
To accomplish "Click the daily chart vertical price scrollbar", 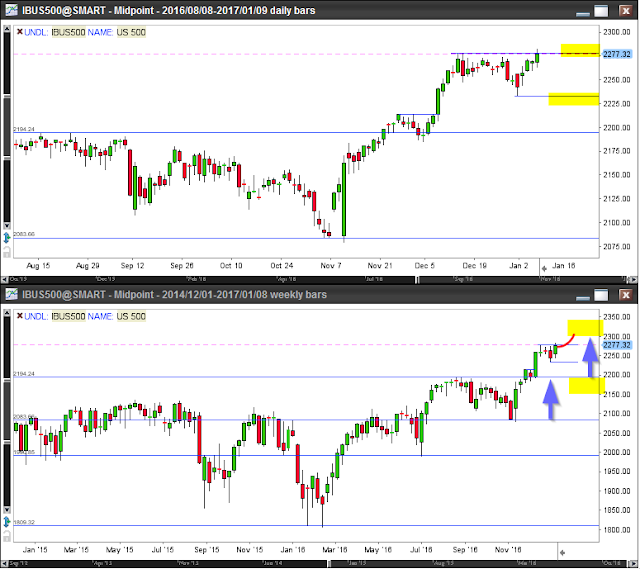I will pyautogui.click(x=7, y=127).
